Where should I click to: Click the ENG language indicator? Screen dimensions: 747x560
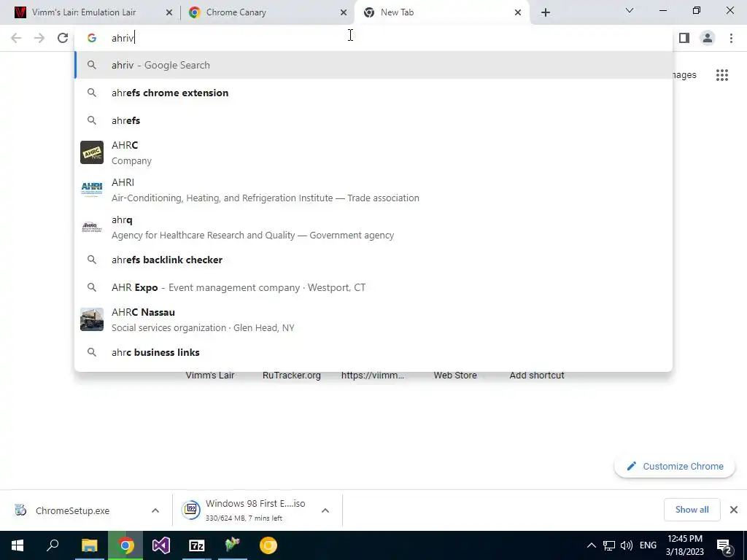point(648,545)
